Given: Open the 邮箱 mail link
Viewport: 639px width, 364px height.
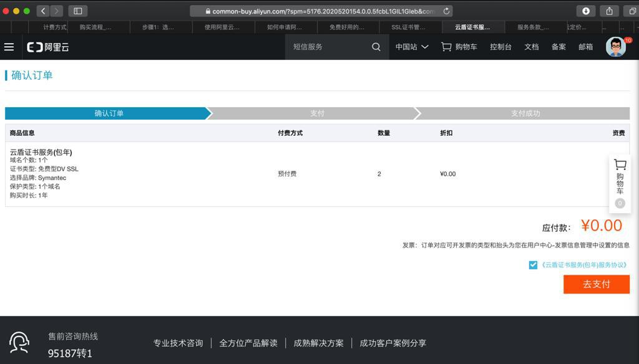Looking at the screenshot, I should pos(585,47).
